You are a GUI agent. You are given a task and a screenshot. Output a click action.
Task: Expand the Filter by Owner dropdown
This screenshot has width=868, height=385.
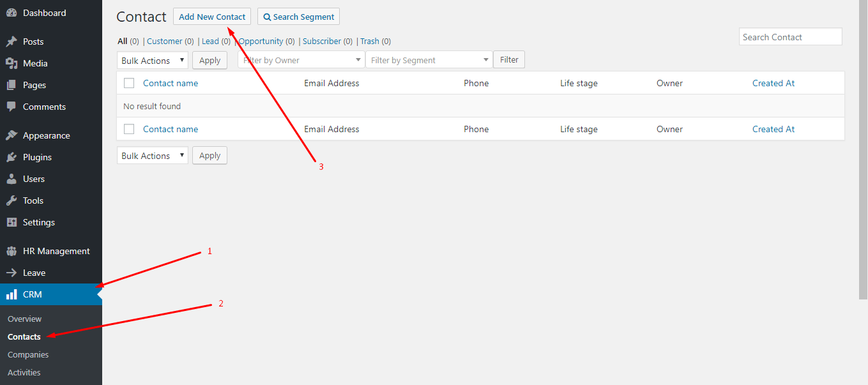point(301,60)
